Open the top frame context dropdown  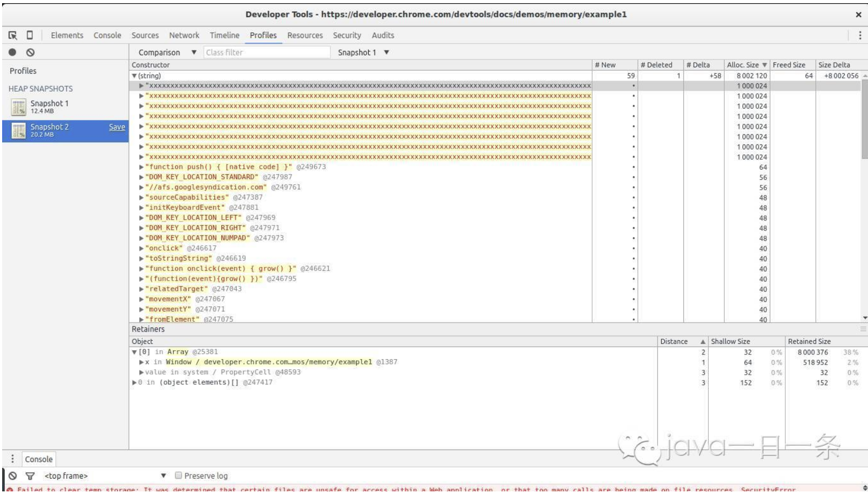tap(105, 476)
